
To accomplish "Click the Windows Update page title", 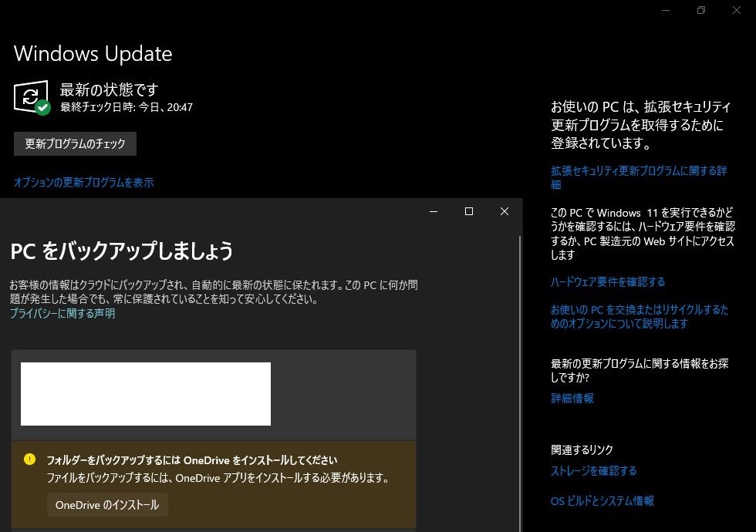I will [x=93, y=53].
